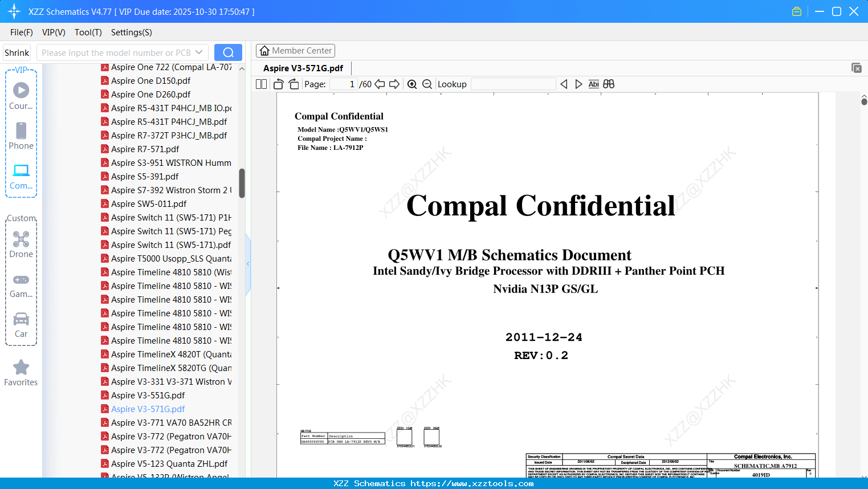
Task: Open Aspire V5-123 Quanta ZHL.pdf
Action: pyautogui.click(x=169, y=464)
